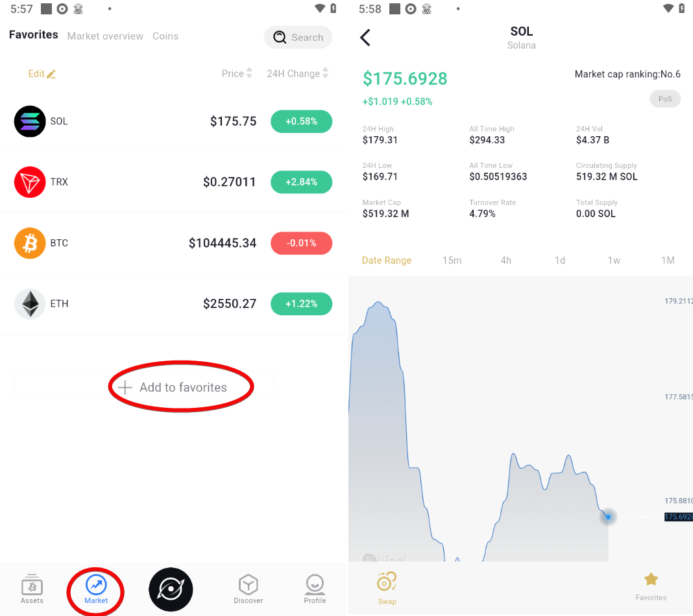Tap the 24H Low value $169.71

coord(380,176)
